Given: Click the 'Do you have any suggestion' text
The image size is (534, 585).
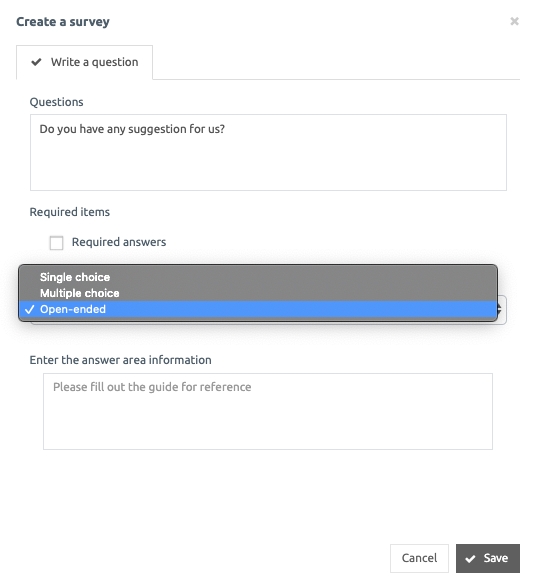Looking at the screenshot, I should tap(132, 129).
